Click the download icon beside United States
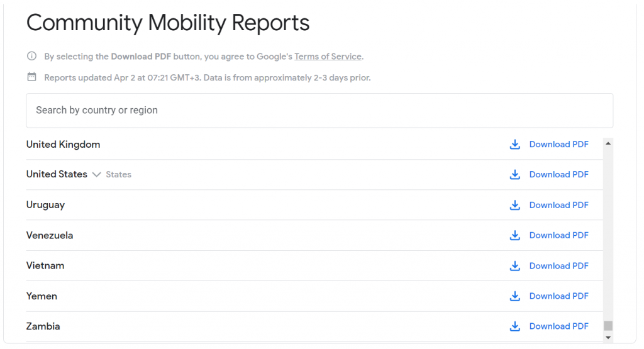 (514, 175)
